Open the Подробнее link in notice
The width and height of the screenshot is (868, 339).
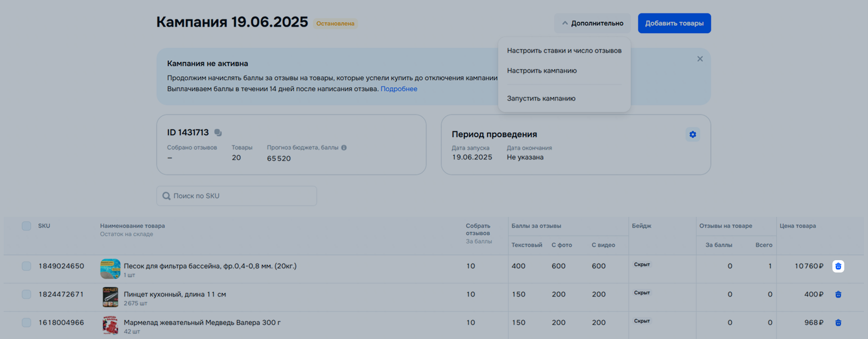tap(399, 89)
